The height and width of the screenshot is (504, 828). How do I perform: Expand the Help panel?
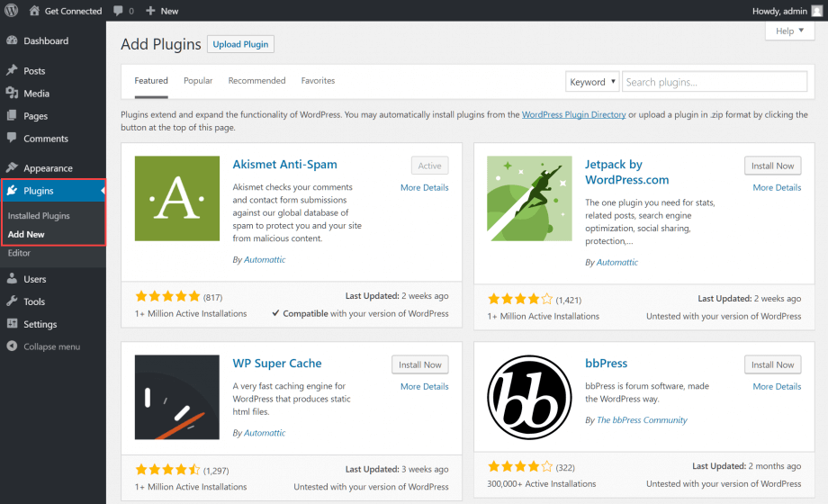click(789, 31)
